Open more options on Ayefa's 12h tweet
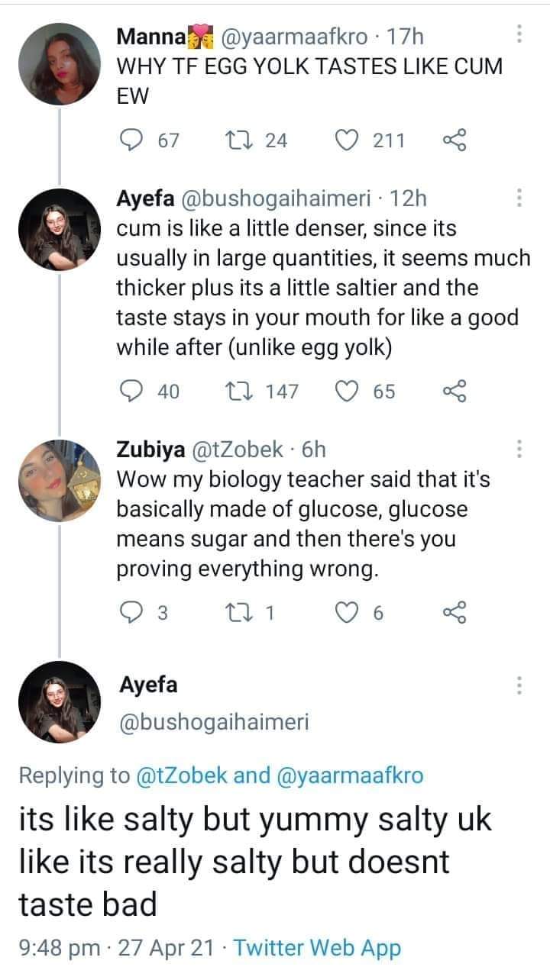 pos(519,198)
